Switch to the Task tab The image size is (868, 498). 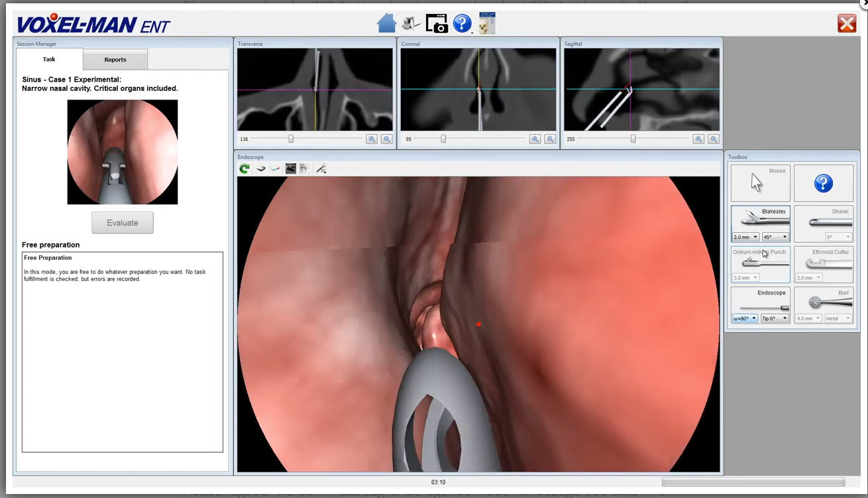[x=50, y=59]
